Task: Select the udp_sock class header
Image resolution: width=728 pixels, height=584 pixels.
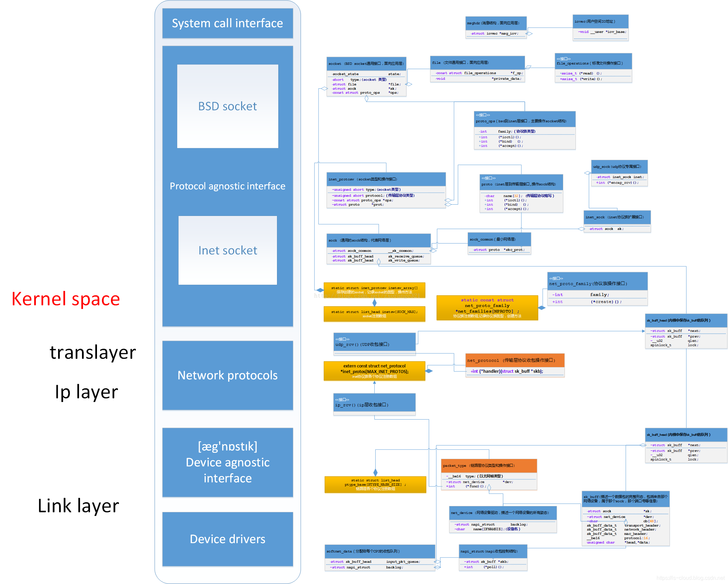Action: 619,166
